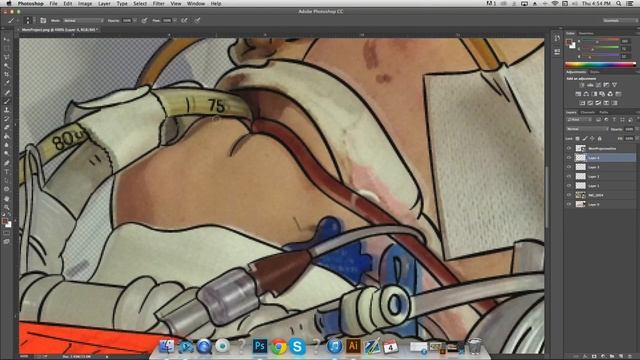Open the workspace switcher dropdown
Viewport: 640px width, 360px height.
click(x=620, y=20)
